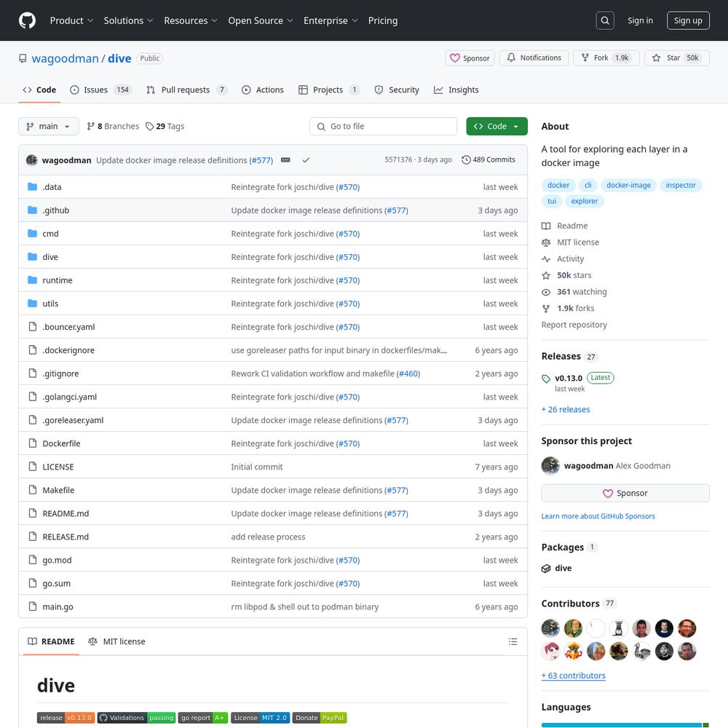Open the GitHub home logo
Viewport: 728px width, 728px height.
pos(27,20)
